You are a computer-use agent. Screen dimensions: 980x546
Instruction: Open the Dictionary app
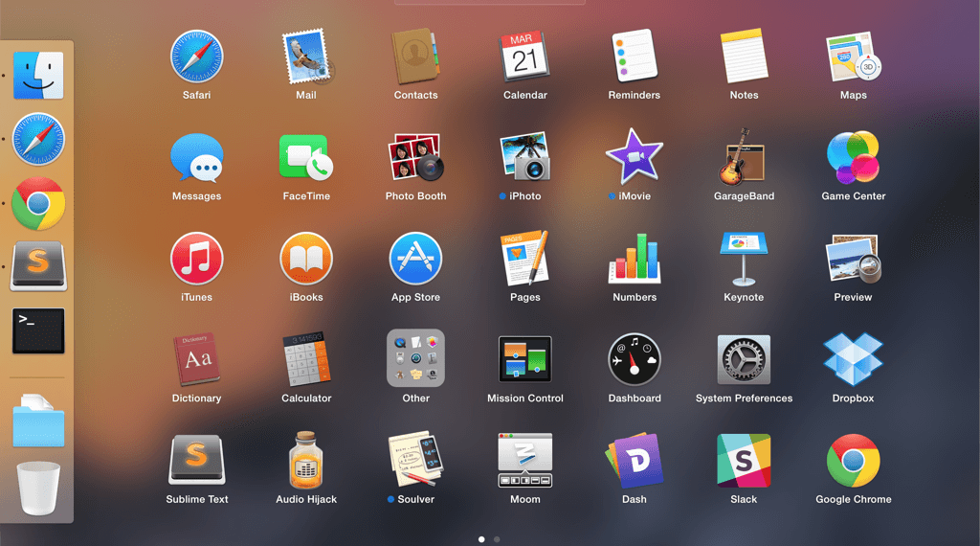[197, 359]
